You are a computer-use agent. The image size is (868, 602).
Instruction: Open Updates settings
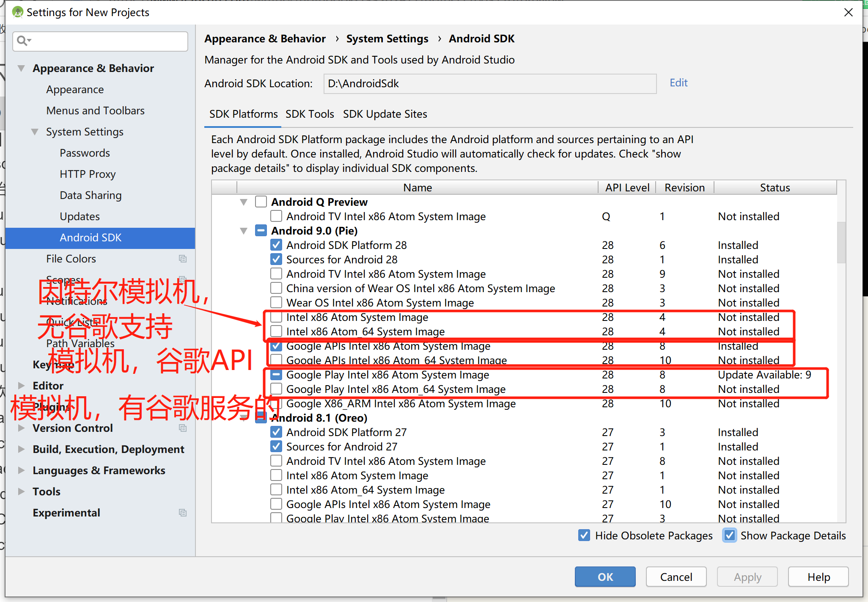80,216
